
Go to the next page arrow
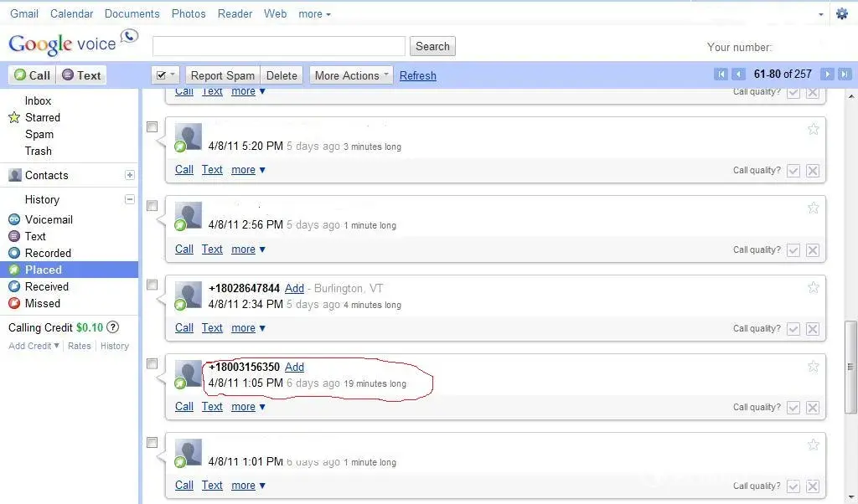pyautogui.click(x=827, y=75)
